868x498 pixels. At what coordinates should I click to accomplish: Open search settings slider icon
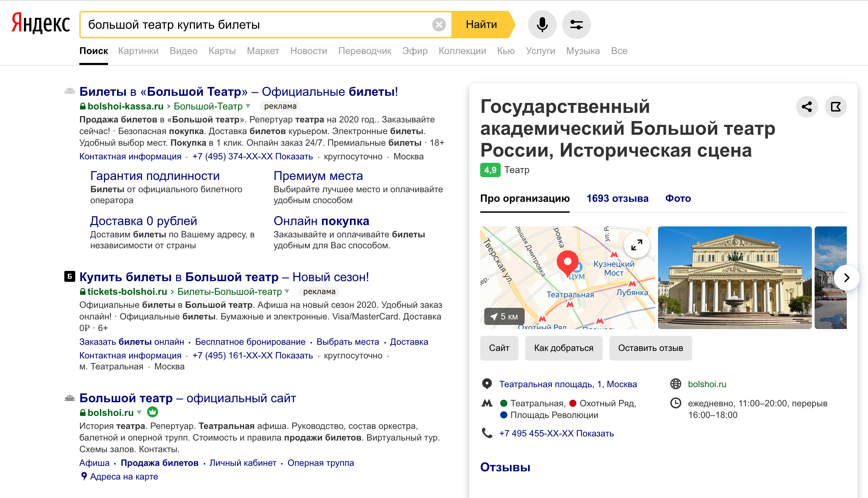(576, 25)
